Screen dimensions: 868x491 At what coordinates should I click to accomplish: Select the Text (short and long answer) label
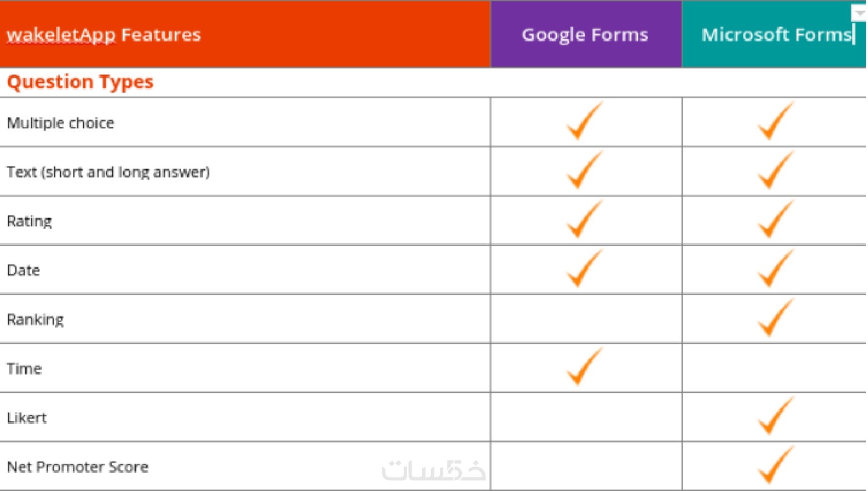[x=108, y=172]
